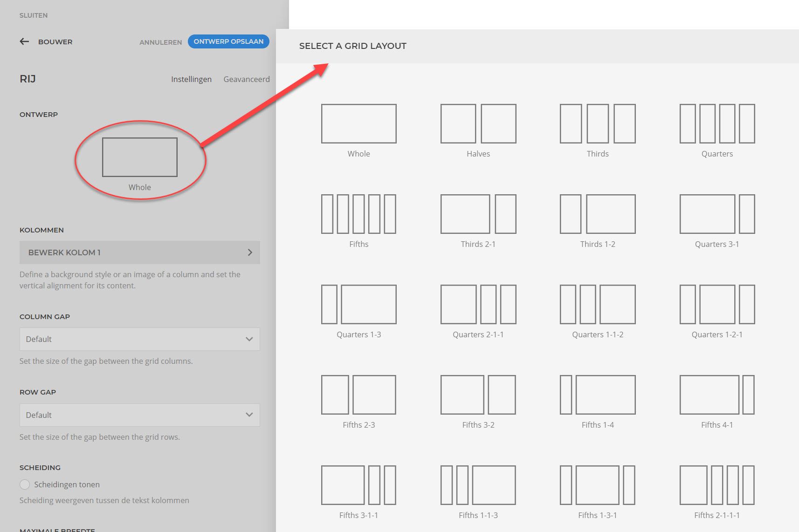
Task: Click the Annuleren link
Action: click(x=160, y=42)
